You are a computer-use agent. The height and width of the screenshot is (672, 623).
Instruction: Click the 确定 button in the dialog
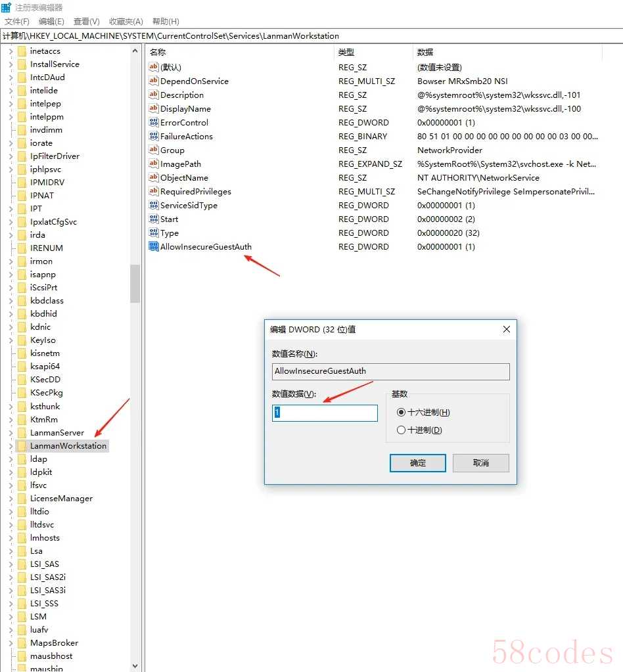click(418, 463)
